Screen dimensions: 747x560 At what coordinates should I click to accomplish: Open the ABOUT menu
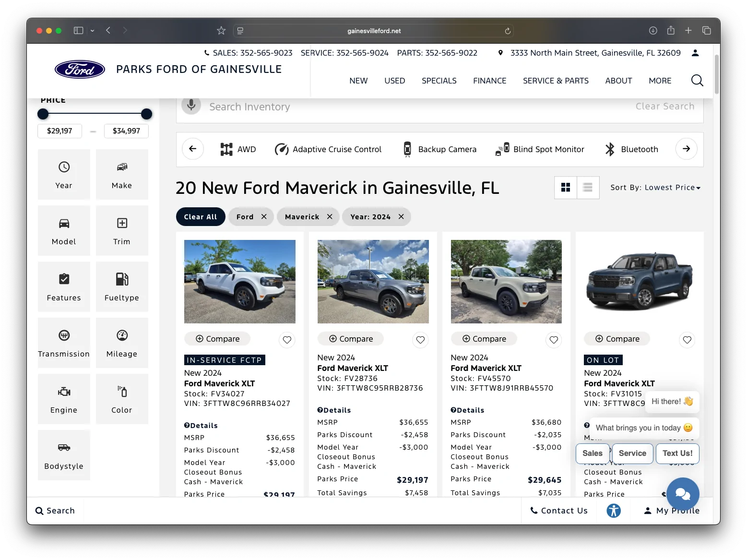(x=618, y=81)
